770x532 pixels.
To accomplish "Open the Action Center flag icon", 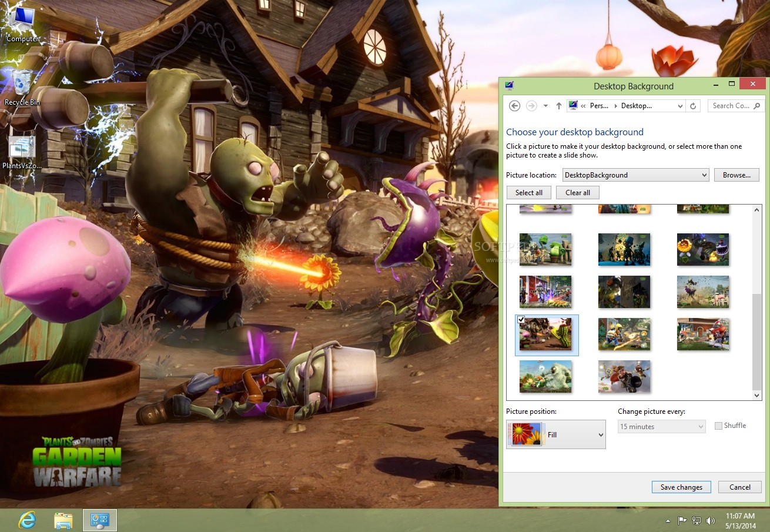I will [682, 520].
